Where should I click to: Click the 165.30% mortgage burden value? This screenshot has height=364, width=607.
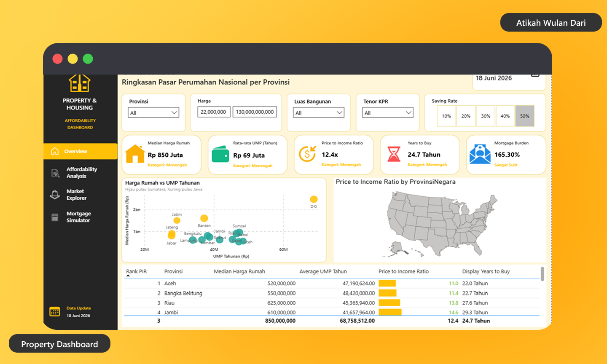click(507, 154)
